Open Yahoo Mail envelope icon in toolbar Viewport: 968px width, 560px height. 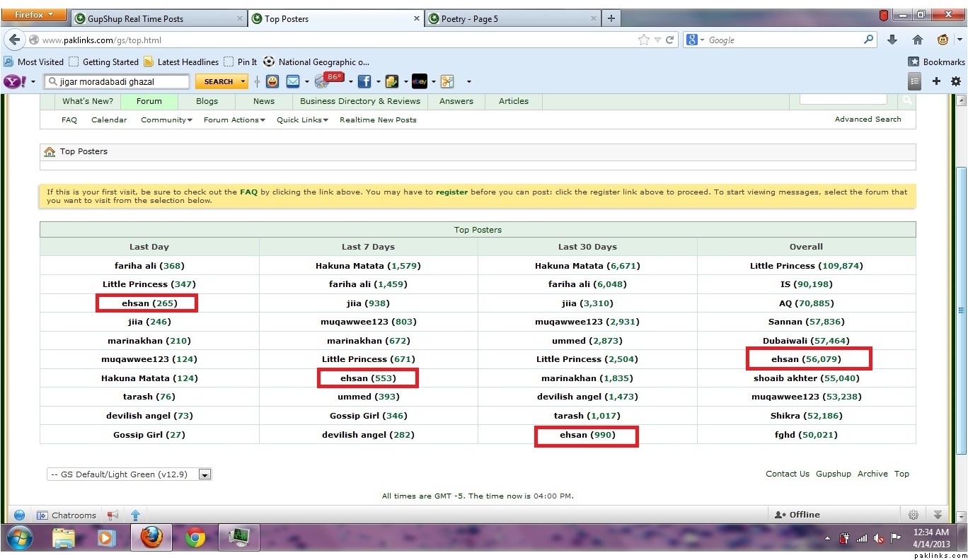click(293, 81)
